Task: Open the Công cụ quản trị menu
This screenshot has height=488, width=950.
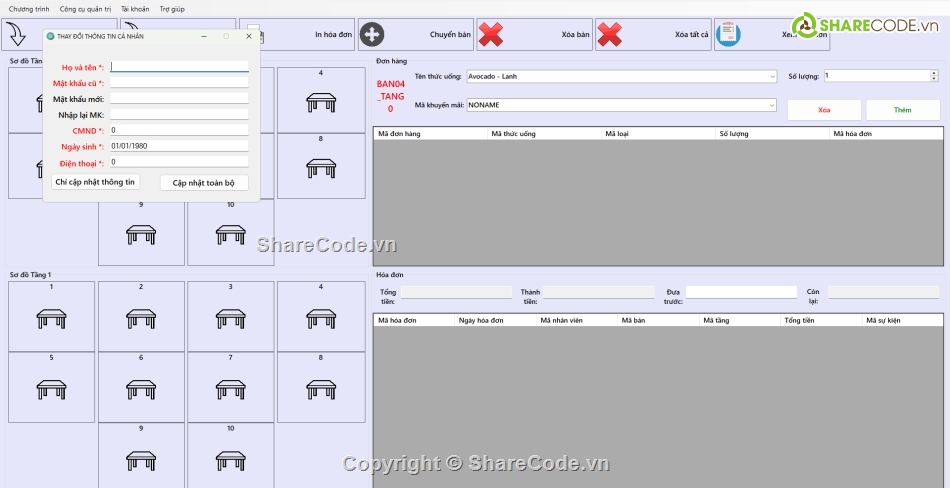Action: coord(85,9)
